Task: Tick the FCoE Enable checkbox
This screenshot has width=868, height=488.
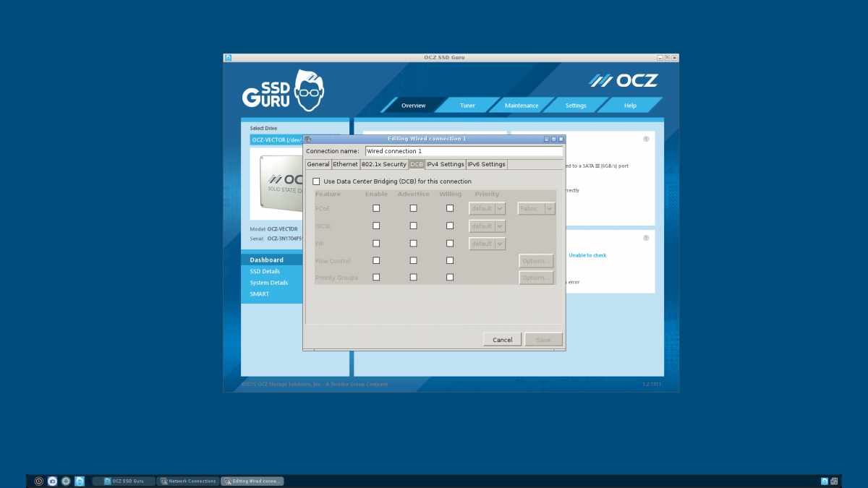Action: point(376,208)
